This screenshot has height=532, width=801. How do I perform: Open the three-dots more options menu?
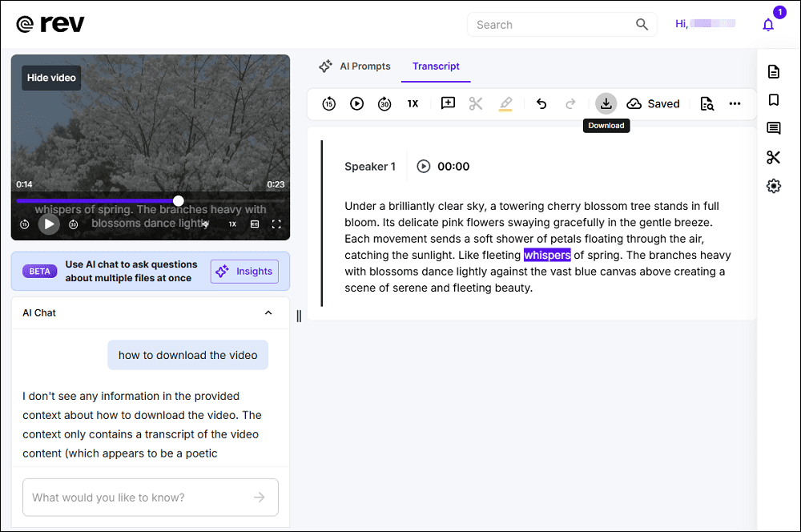point(735,103)
